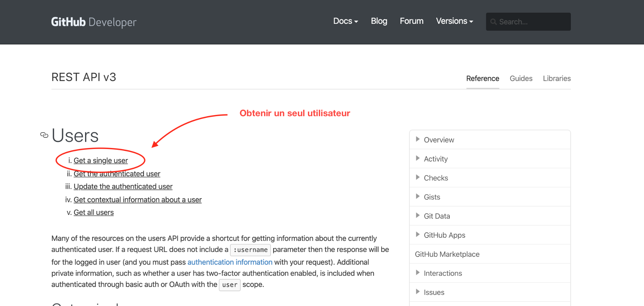
Task: Expand the Issues sidebar section
Action: 418,292
